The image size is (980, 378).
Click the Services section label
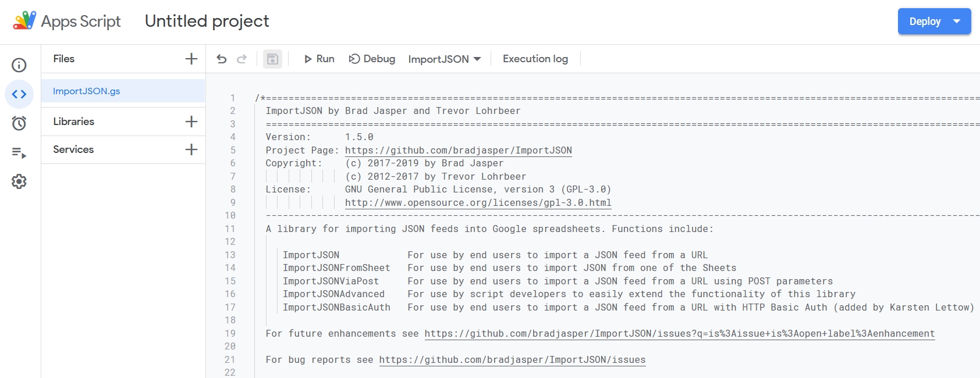(x=73, y=149)
